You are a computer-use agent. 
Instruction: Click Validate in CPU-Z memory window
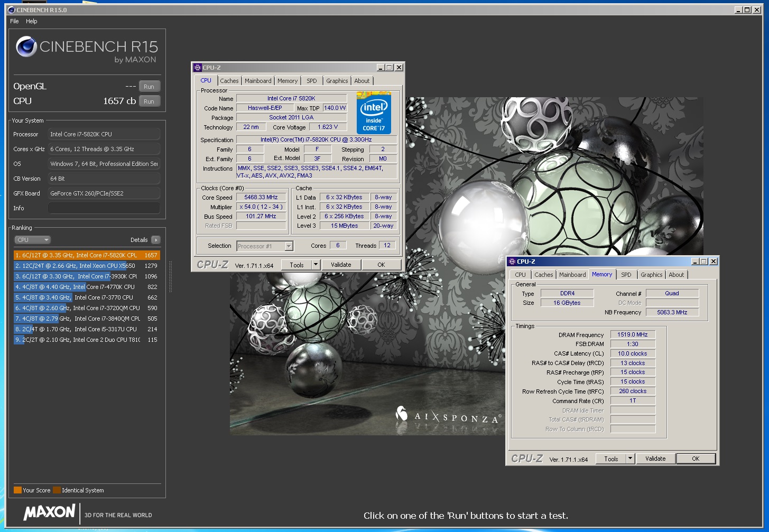(655, 459)
